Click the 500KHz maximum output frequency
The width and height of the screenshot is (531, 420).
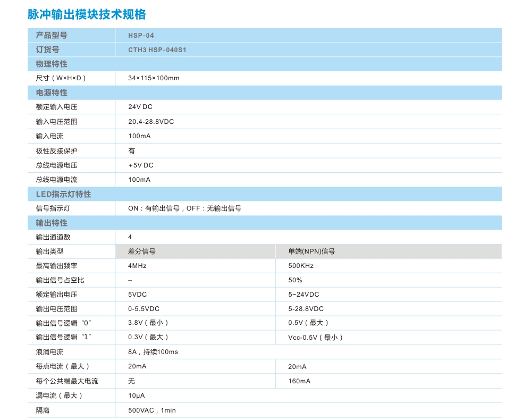point(301,266)
